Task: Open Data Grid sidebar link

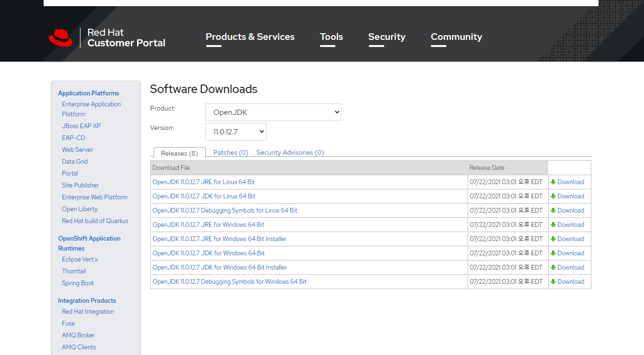Action: (75, 162)
